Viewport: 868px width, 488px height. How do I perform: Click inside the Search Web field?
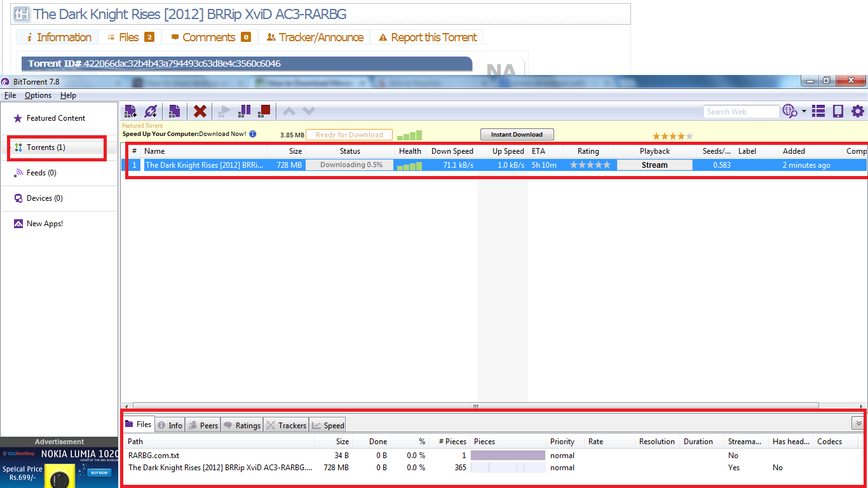click(x=741, y=111)
